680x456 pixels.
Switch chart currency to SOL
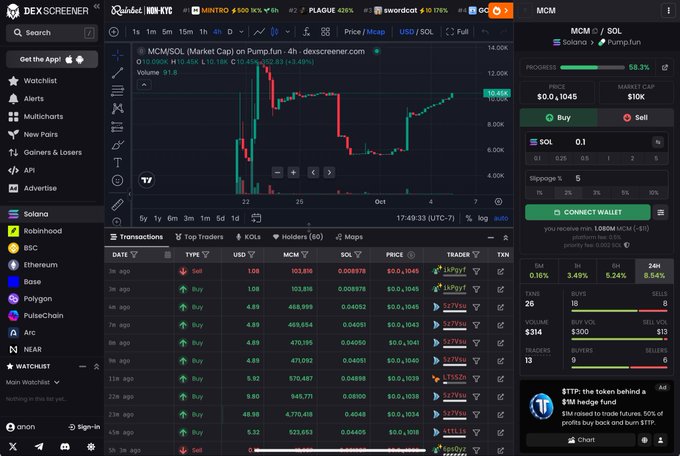coord(427,32)
